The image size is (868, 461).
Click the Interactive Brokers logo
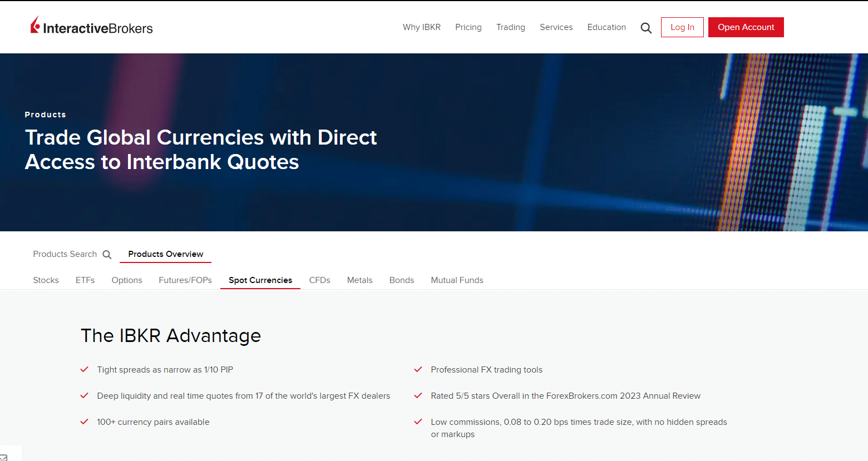point(92,27)
